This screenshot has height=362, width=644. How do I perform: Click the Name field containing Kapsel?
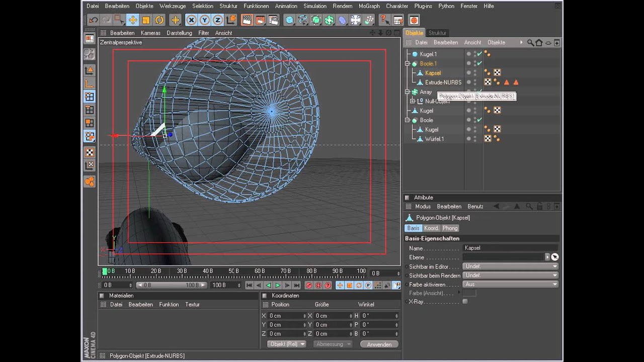point(511,248)
